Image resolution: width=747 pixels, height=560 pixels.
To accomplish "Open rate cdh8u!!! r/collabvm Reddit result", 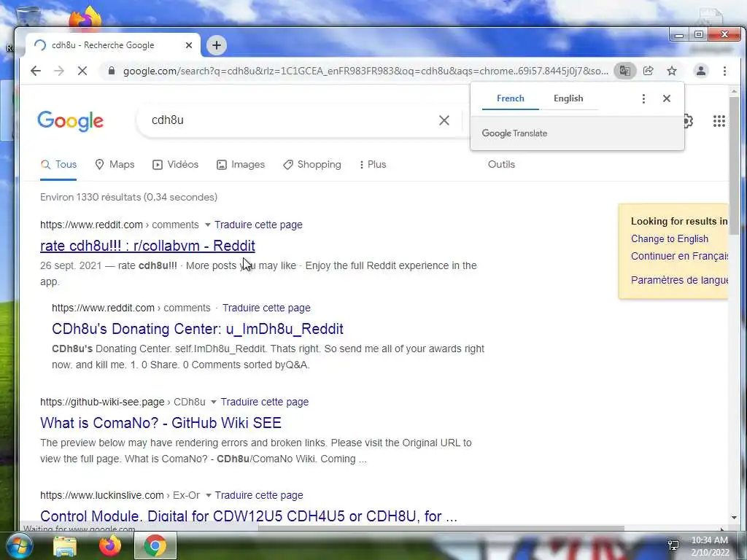I will [x=147, y=246].
